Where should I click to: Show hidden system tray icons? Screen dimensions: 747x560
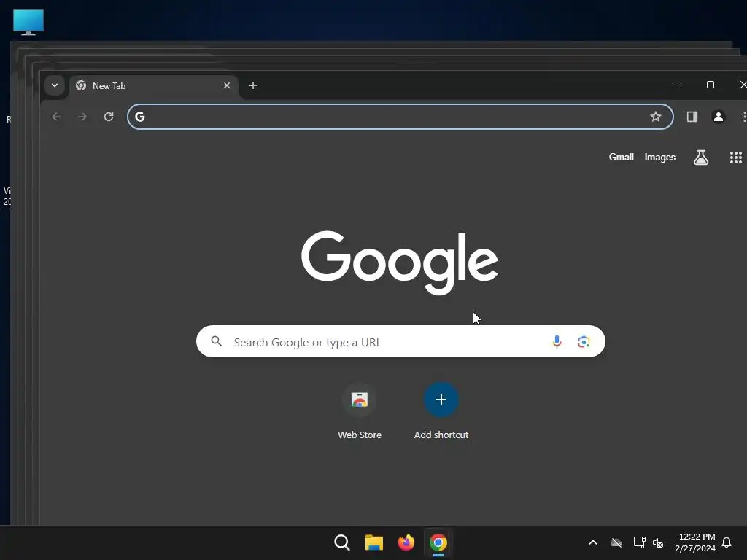tap(593, 542)
